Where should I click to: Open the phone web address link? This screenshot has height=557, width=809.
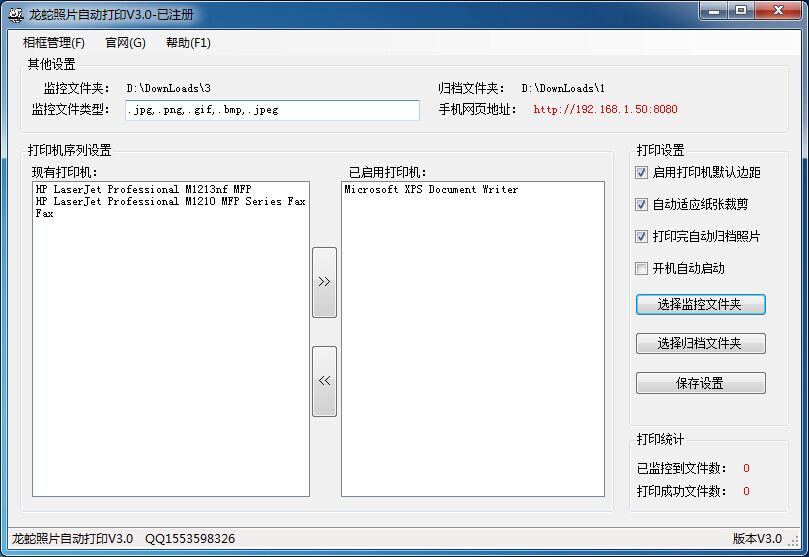click(x=605, y=110)
